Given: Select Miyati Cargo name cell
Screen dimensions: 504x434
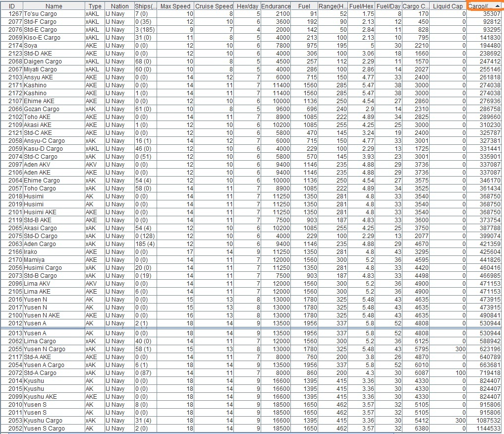Looking at the screenshot, I should [x=54, y=69].
